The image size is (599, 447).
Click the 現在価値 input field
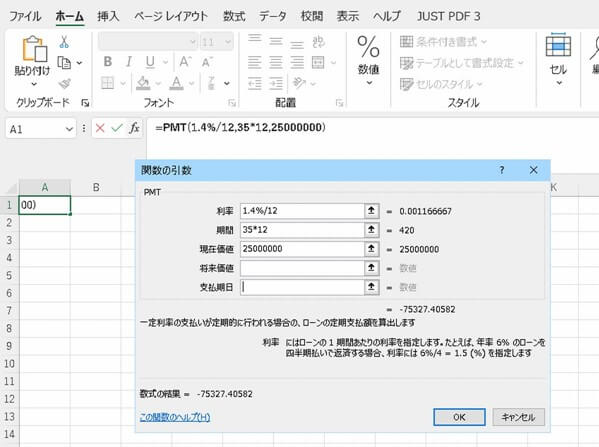(302, 249)
